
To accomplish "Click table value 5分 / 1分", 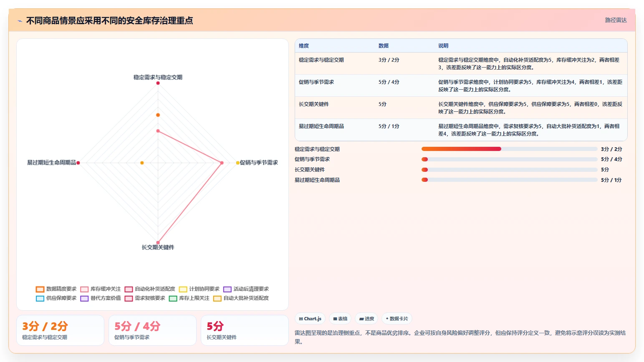I will 389,126.
